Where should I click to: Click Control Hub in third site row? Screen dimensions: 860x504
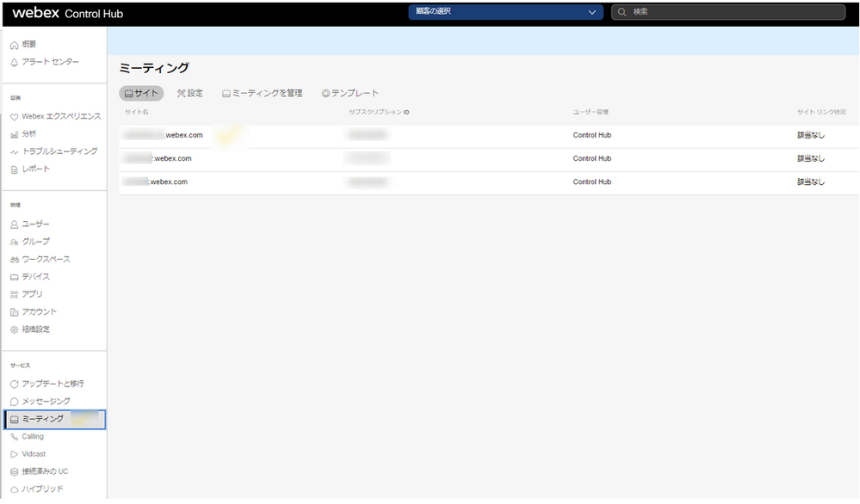coord(591,181)
